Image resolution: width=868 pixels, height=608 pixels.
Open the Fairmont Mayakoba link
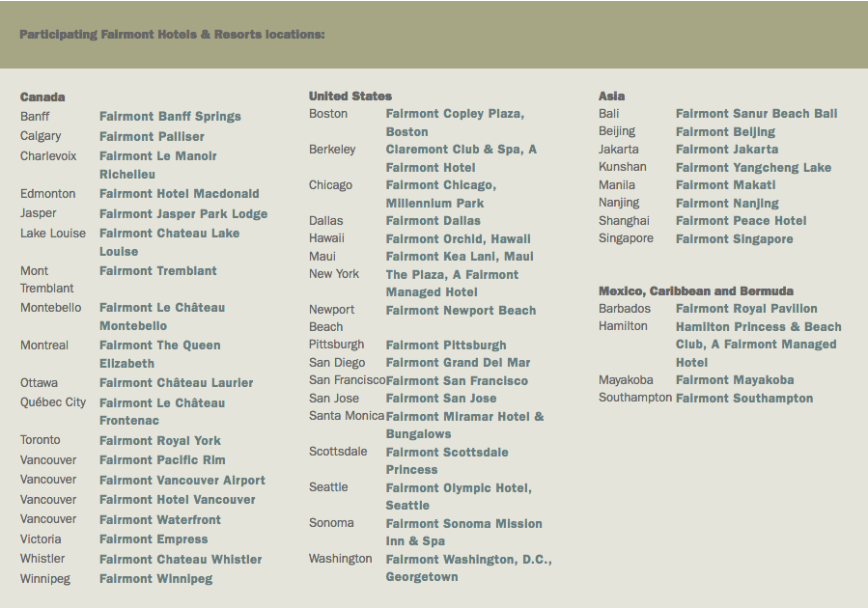click(x=735, y=380)
